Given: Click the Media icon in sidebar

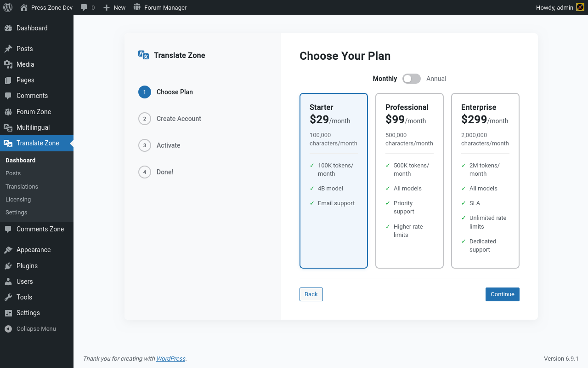Looking at the screenshot, I should pyautogui.click(x=8, y=64).
